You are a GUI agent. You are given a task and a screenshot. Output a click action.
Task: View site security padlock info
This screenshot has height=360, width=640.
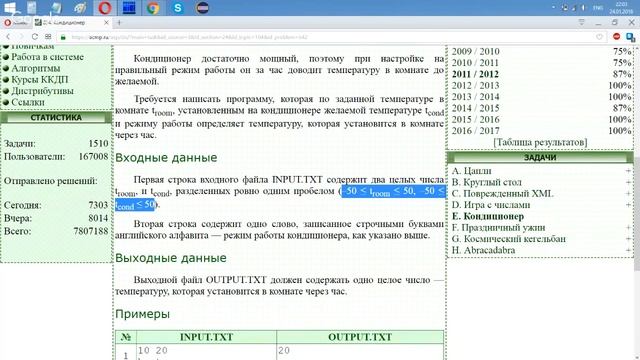pyautogui.click(x=63, y=37)
